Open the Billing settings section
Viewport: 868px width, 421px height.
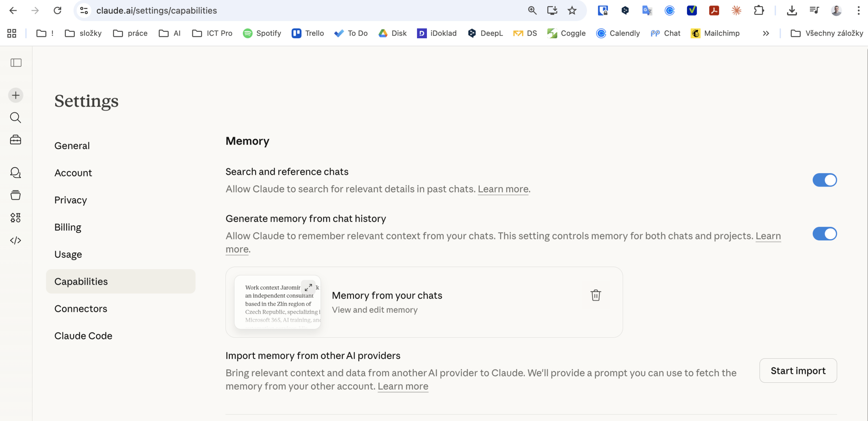(x=68, y=227)
